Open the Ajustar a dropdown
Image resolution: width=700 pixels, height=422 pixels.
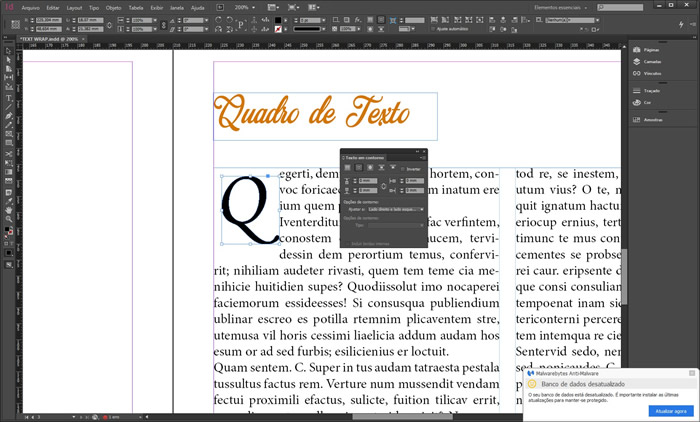point(393,209)
